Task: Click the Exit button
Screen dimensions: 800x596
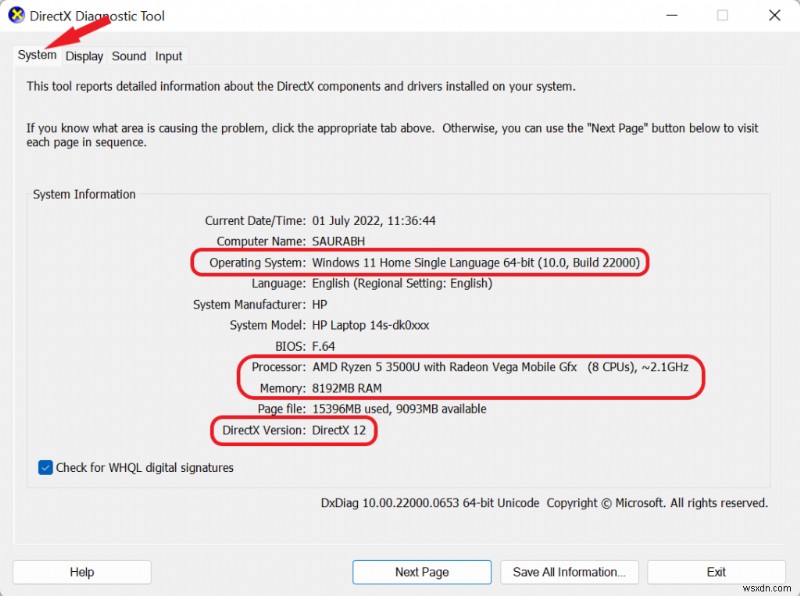Action: click(x=716, y=572)
